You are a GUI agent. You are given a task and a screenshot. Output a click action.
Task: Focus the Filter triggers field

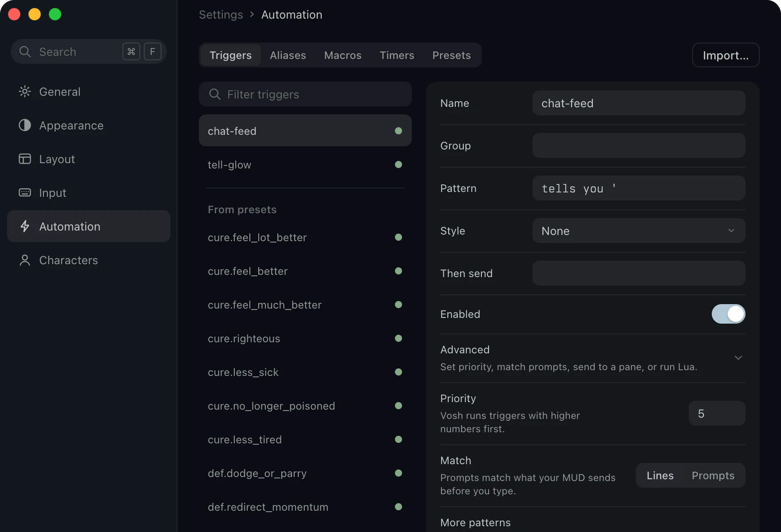(x=305, y=94)
